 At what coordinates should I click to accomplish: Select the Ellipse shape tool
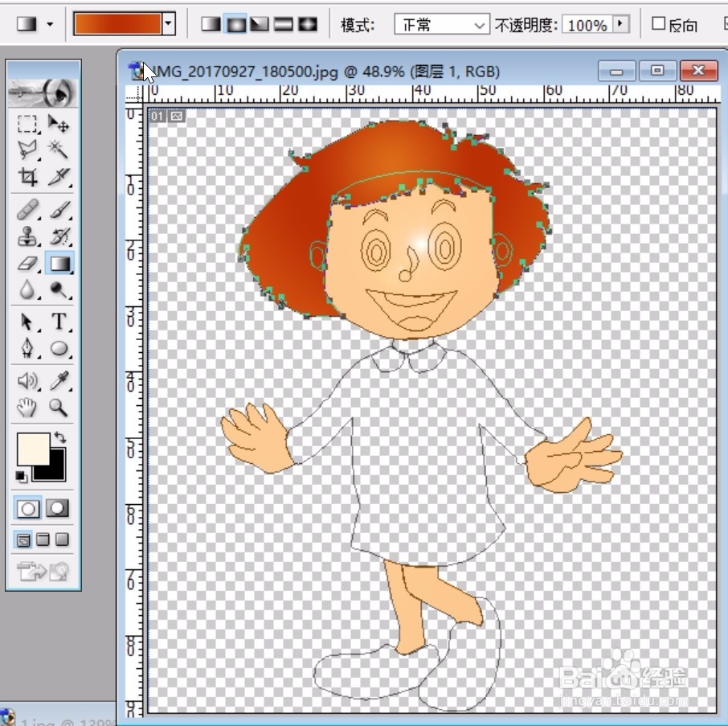coord(59,348)
